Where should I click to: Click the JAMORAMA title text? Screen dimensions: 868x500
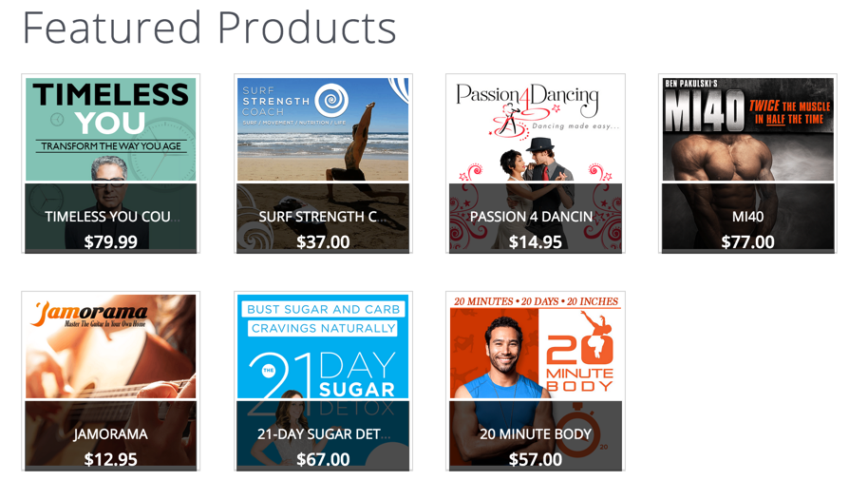pos(111,434)
